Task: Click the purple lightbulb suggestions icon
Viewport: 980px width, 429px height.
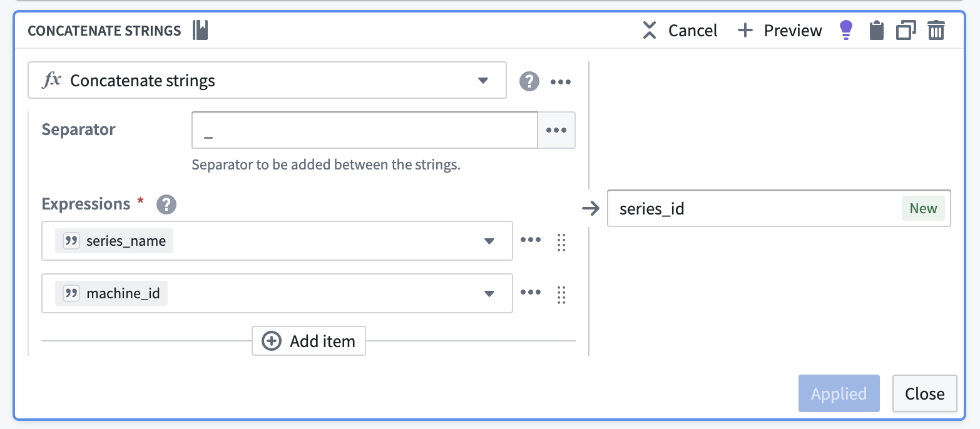Action: [845, 30]
